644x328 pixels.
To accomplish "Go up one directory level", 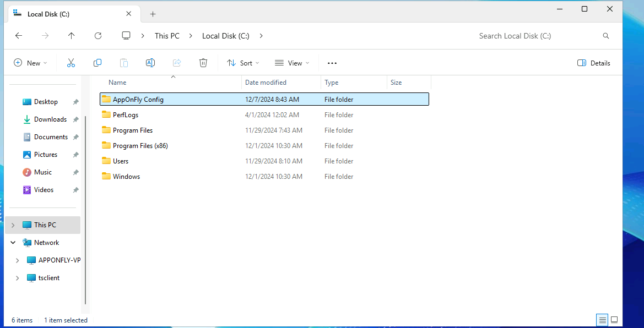I will point(71,36).
